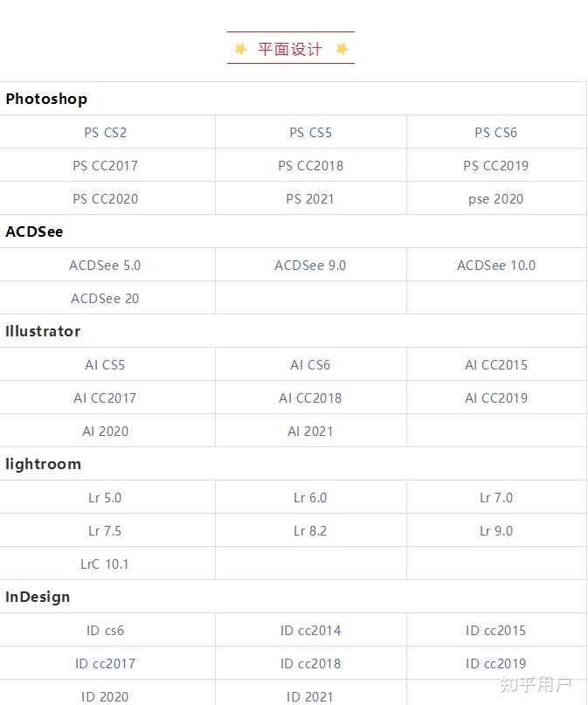Open the PS CC2018 download link
This screenshot has width=588, height=705.
[311, 166]
